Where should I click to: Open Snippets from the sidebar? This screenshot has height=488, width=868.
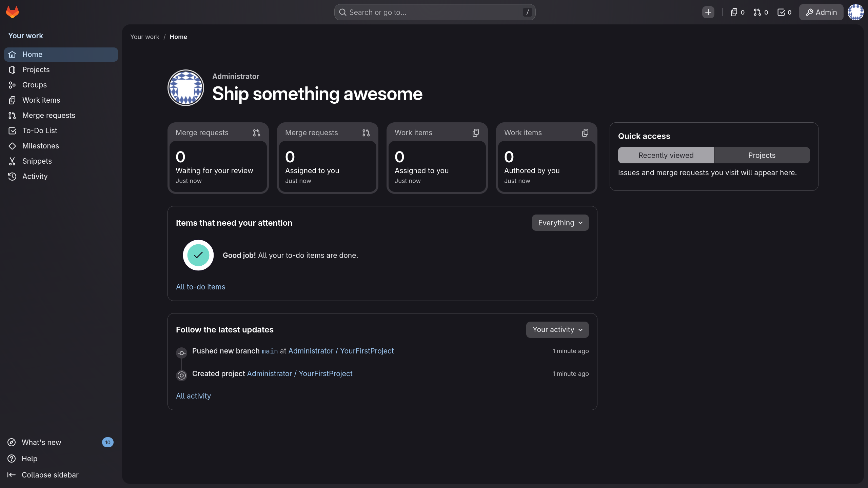pos(61,161)
